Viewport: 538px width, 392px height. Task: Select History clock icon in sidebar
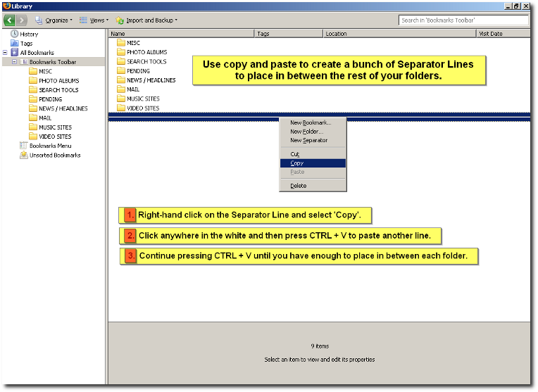[x=15, y=34]
